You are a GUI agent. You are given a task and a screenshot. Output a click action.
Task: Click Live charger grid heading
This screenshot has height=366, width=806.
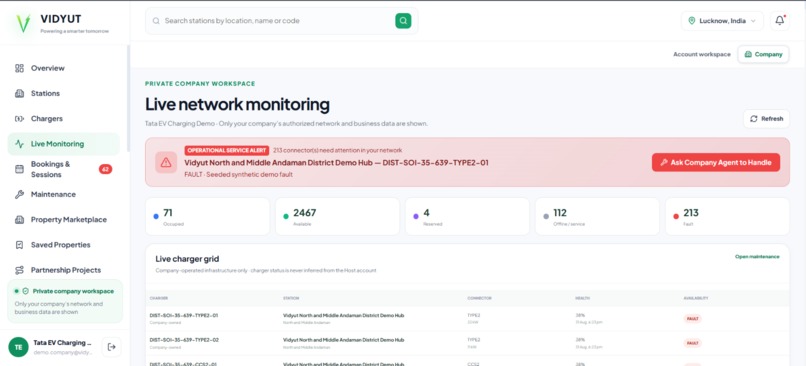[187, 259]
